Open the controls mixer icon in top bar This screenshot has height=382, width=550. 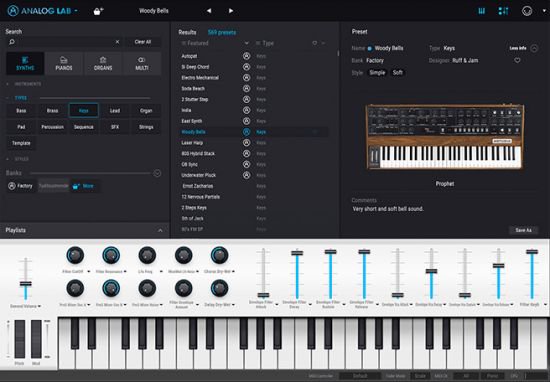click(503, 11)
